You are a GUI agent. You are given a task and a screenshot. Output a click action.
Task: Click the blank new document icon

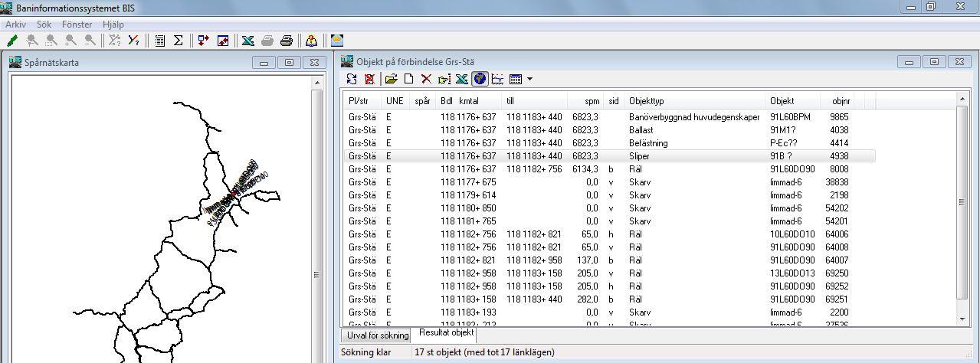pyautogui.click(x=409, y=78)
